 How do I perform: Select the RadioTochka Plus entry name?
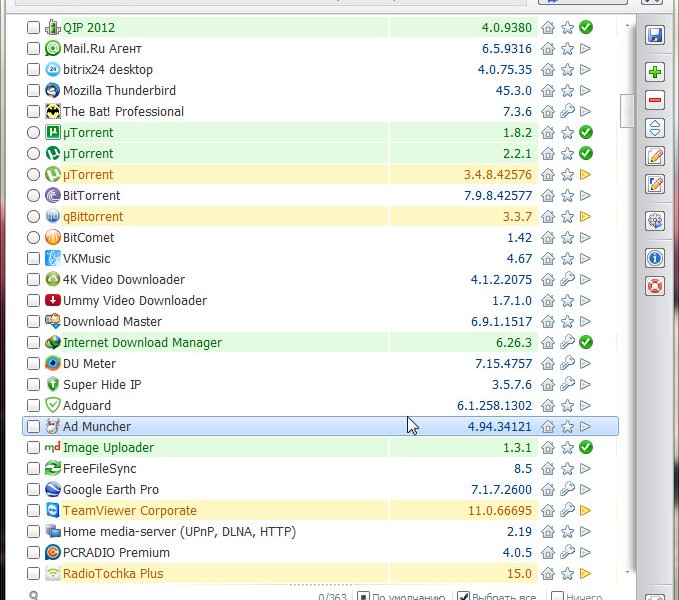click(113, 574)
